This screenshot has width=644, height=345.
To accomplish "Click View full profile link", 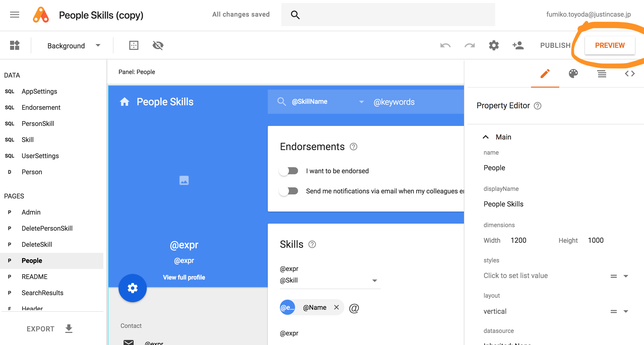I will [x=184, y=277].
